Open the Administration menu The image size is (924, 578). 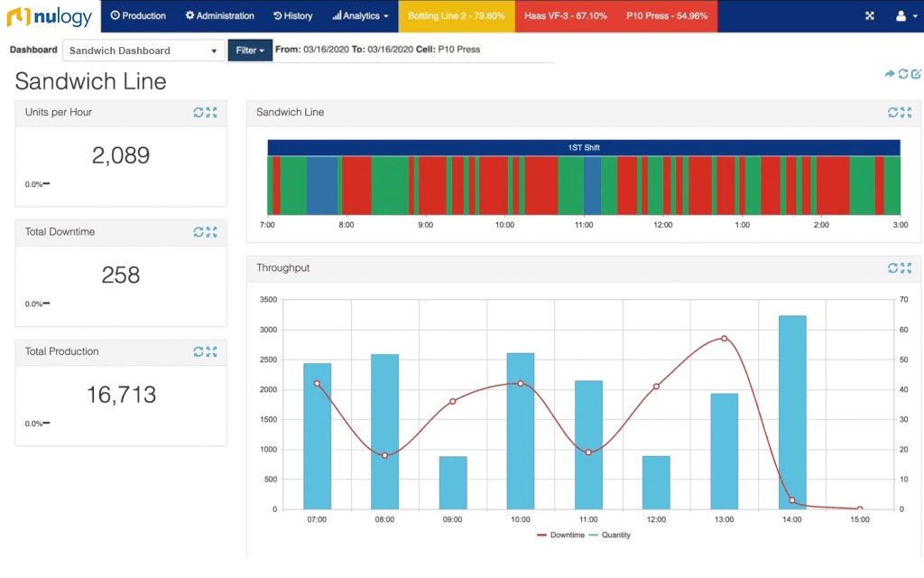220,16
